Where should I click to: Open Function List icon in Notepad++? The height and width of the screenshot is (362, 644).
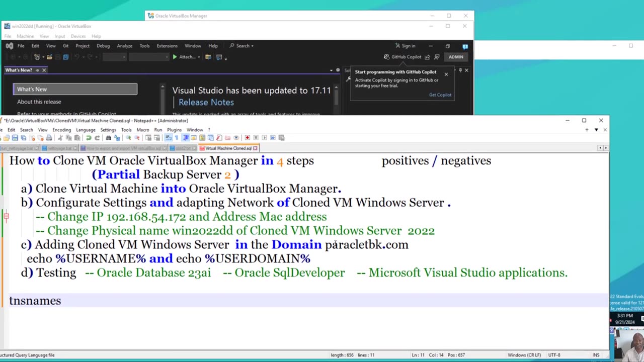pyautogui.click(x=219, y=138)
